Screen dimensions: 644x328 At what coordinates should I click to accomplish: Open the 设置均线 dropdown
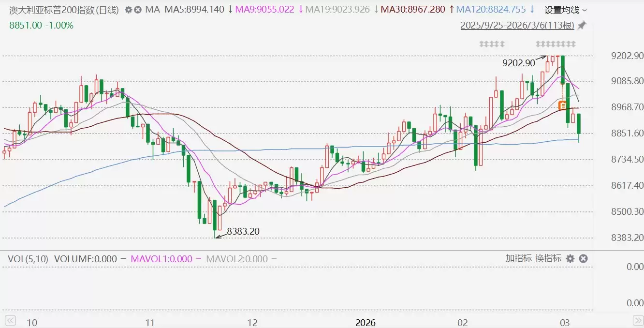[x=566, y=10]
